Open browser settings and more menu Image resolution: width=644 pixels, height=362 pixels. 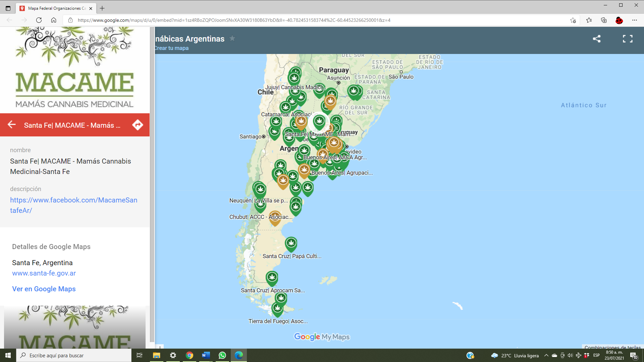[635, 20]
